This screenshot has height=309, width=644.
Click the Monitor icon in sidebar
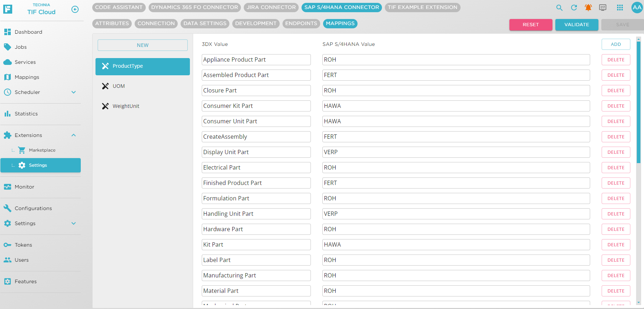click(x=7, y=187)
